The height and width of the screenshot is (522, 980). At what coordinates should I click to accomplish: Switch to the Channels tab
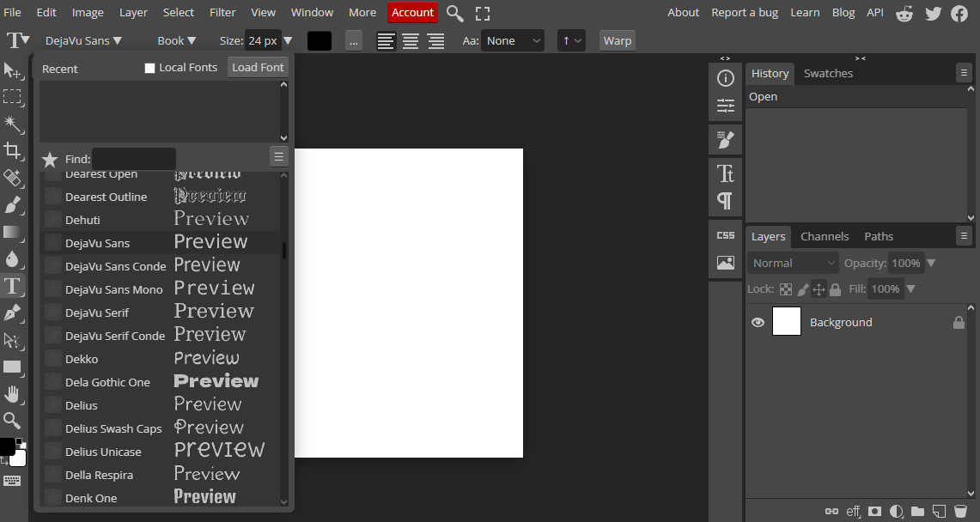(x=825, y=236)
